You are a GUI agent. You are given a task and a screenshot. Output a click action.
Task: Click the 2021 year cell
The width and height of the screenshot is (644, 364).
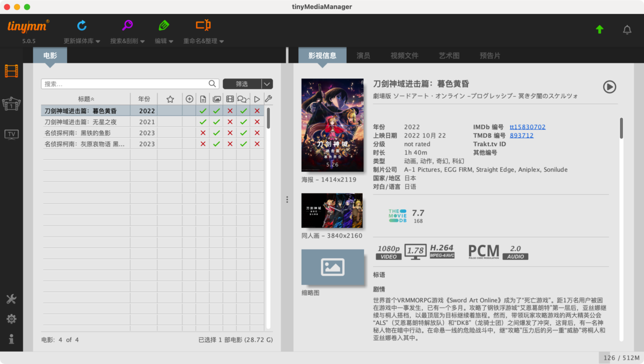coord(147,122)
